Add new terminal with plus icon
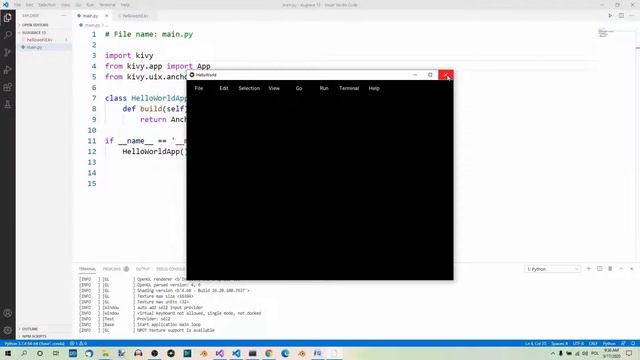The height and width of the screenshot is (360, 640). pyautogui.click(x=589, y=269)
